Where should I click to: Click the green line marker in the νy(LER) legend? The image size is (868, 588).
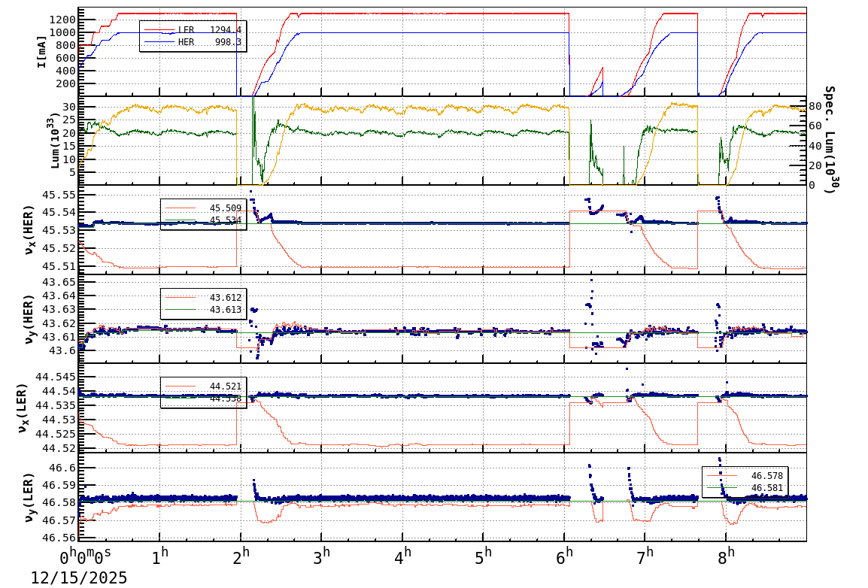[x=724, y=487]
